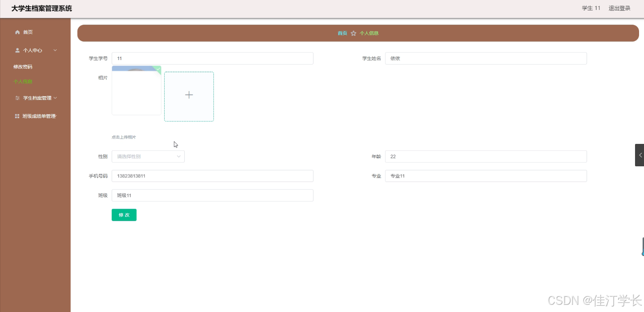Click the 首页 home icon in sidebar
The image size is (644, 312).
pyautogui.click(x=17, y=32)
